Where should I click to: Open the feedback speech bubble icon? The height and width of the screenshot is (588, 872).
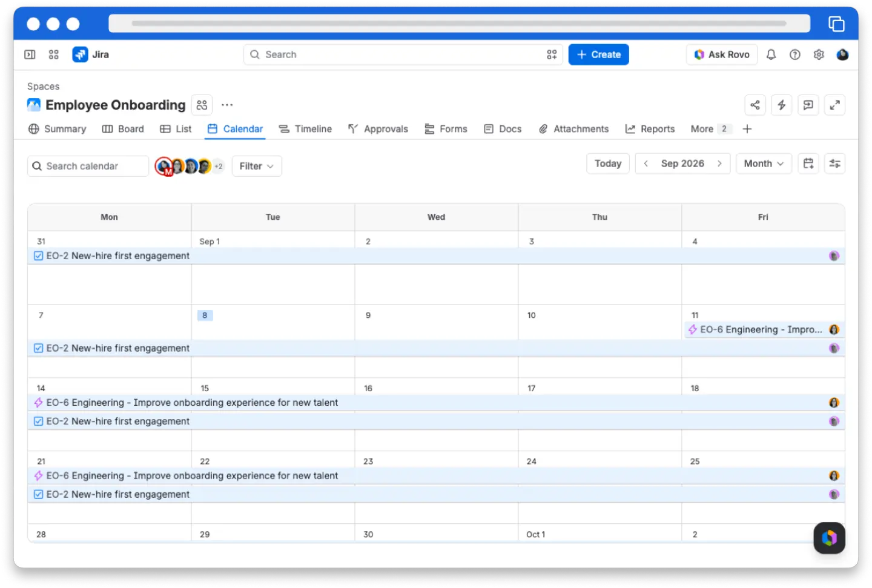[808, 105]
